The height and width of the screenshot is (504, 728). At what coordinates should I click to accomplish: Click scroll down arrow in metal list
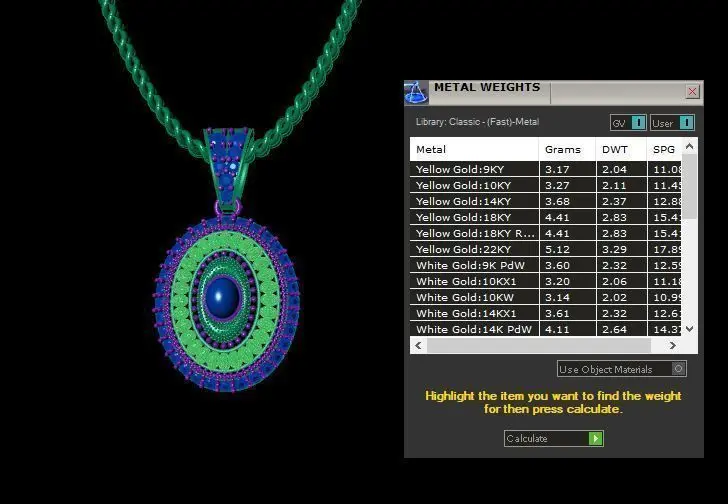pos(689,329)
